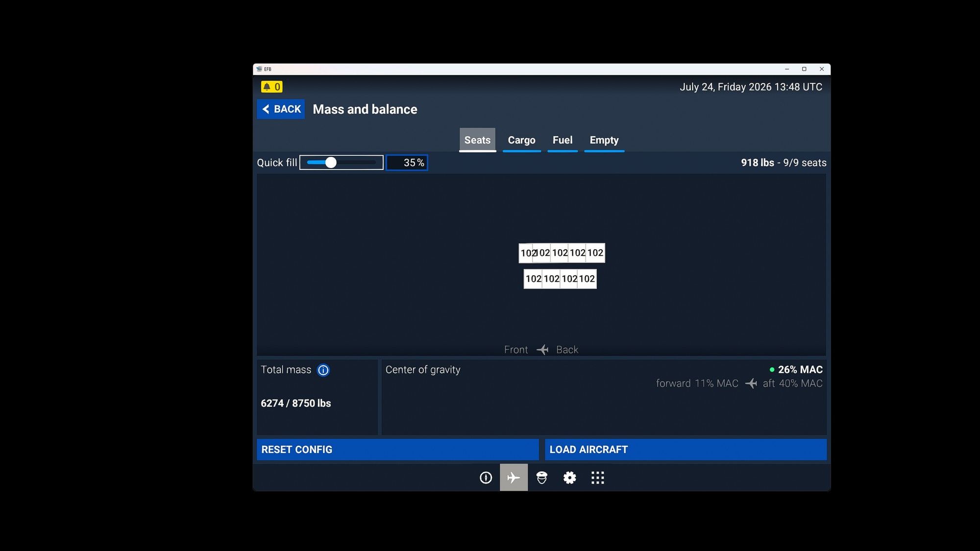Click the LOAD AIRCRAFT button
The width and height of the screenshot is (980, 551).
[686, 449]
